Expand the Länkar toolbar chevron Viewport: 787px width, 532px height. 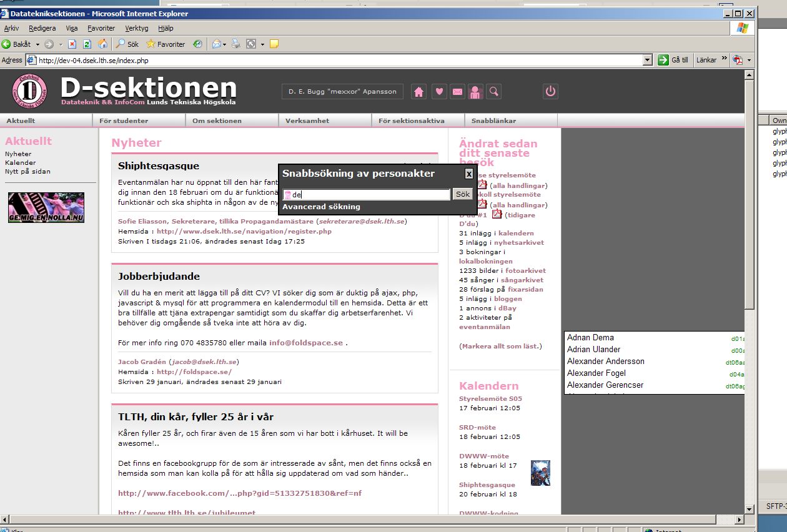(x=725, y=59)
